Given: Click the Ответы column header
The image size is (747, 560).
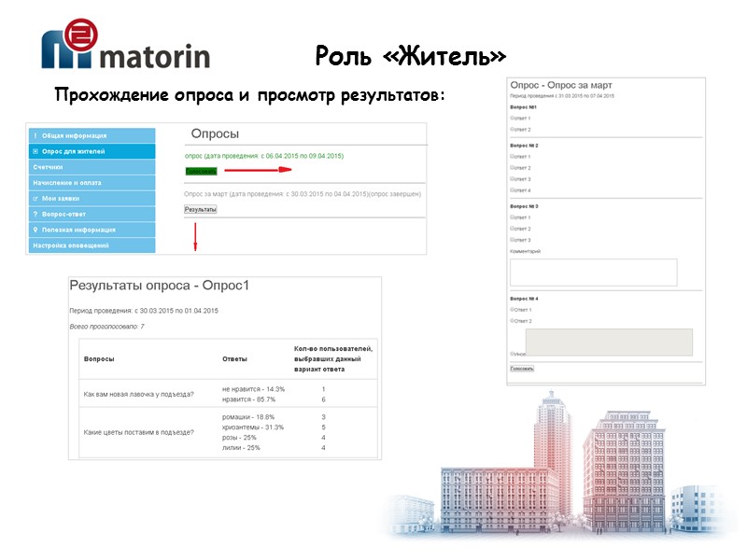Looking at the screenshot, I should tap(235, 359).
